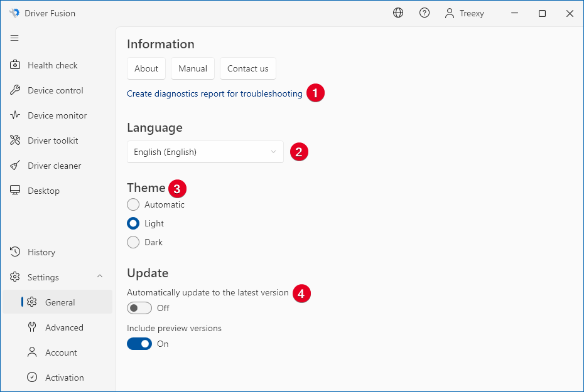The height and width of the screenshot is (392, 584).
Task: Open the Health check page
Action: pos(58,65)
